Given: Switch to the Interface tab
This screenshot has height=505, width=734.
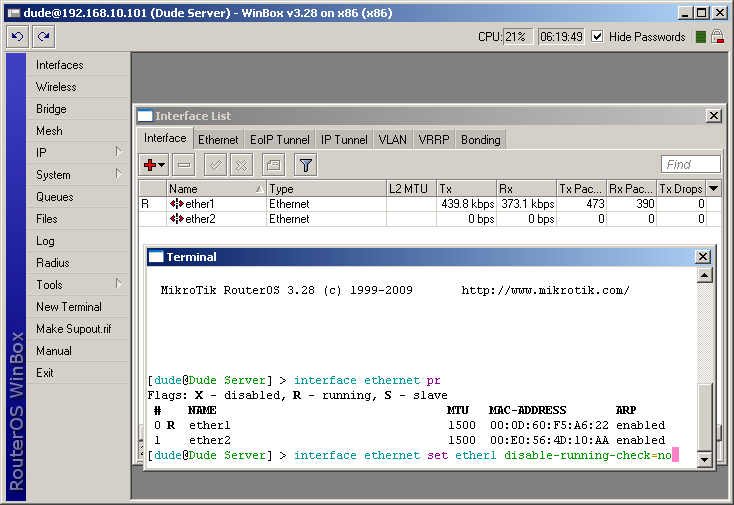Looking at the screenshot, I should coord(165,139).
